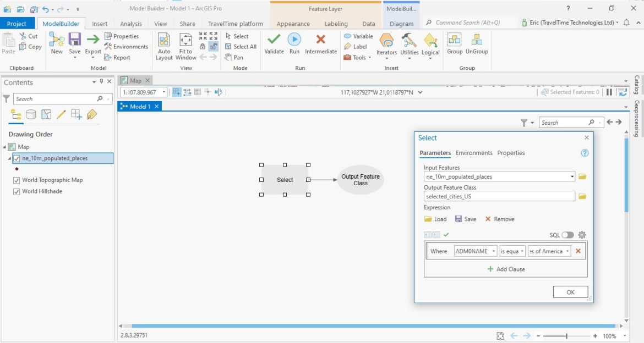Image resolution: width=644 pixels, height=343 pixels.
Task: Expand the ADM0NAME field dropdown
Action: [493, 251]
